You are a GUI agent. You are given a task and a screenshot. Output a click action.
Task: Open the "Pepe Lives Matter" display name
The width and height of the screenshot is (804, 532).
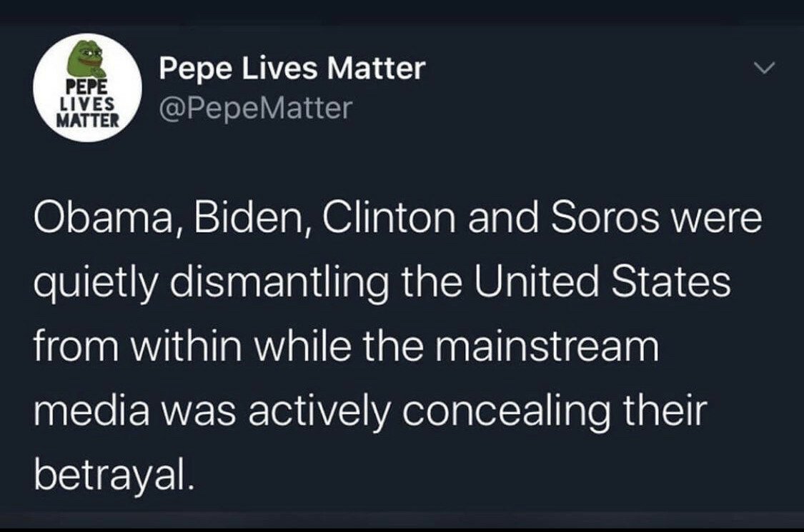click(x=292, y=69)
